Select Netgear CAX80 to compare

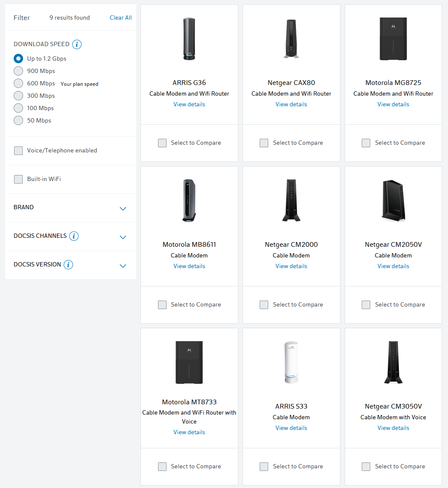coord(264,143)
